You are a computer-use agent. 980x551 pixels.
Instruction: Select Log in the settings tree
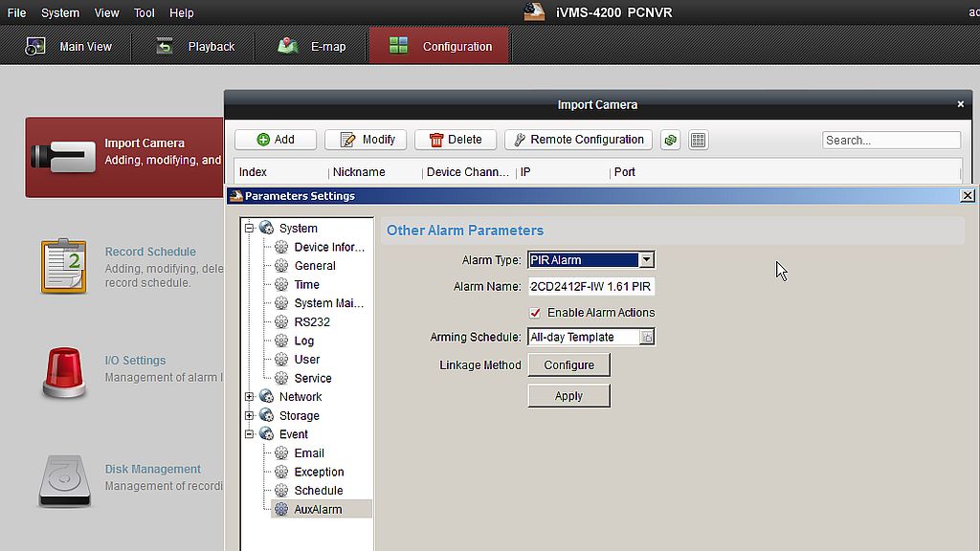(x=303, y=341)
